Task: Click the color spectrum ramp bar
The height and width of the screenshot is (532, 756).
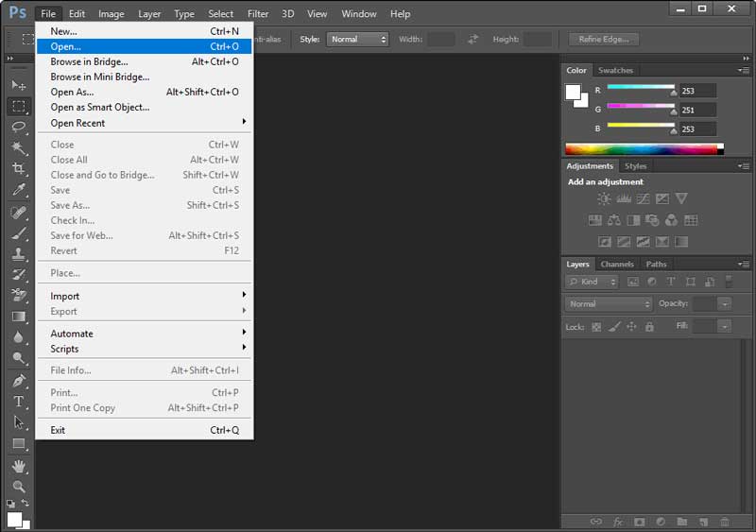Action: pos(641,149)
